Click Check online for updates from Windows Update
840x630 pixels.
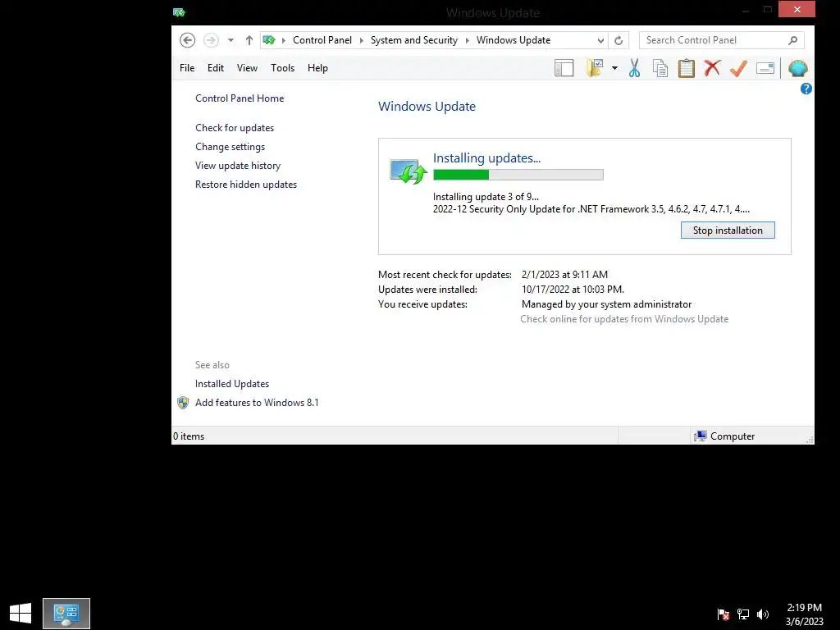(x=624, y=319)
